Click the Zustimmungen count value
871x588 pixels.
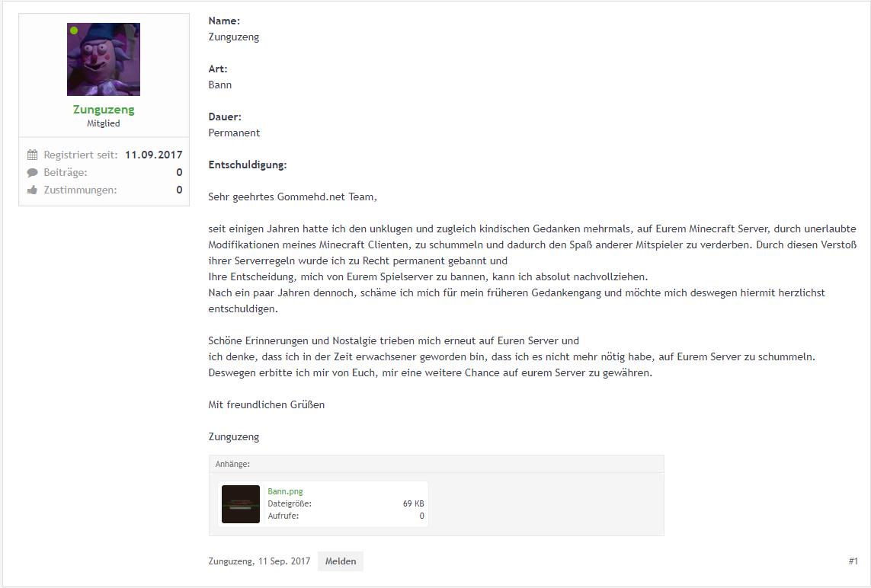tap(179, 190)
